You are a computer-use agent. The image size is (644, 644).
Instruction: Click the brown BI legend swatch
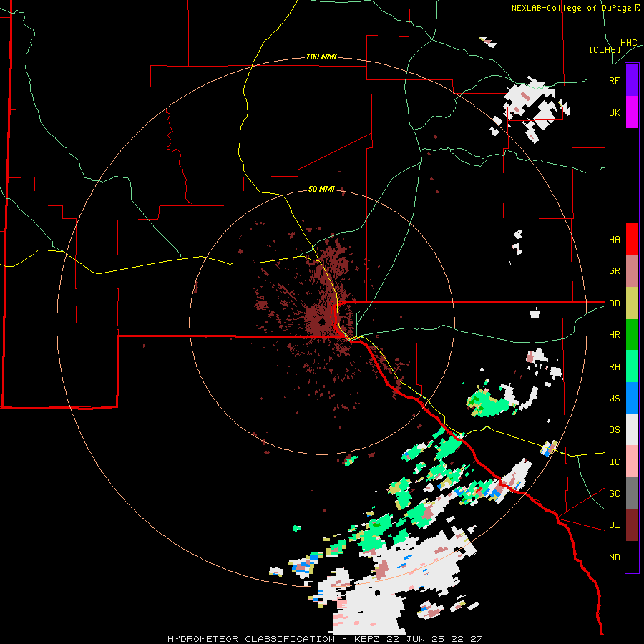[632, 525]
